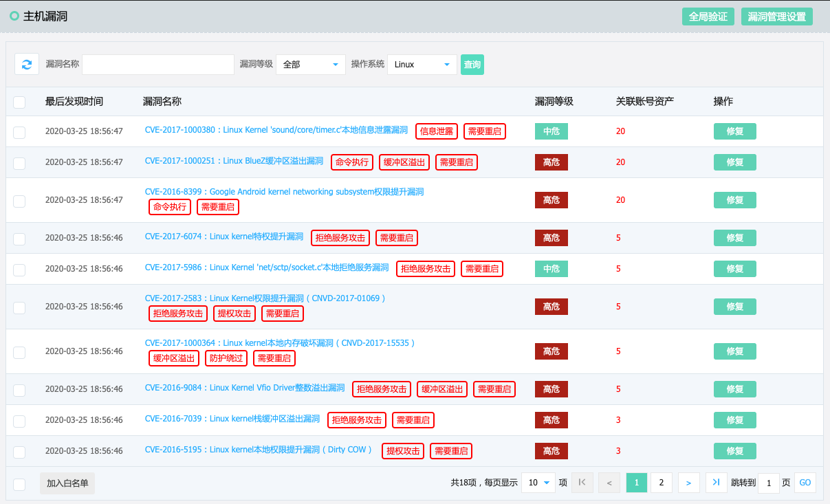
Task: Select the header checkbox to choose all vulnerabilities
Action: [19, 100]
